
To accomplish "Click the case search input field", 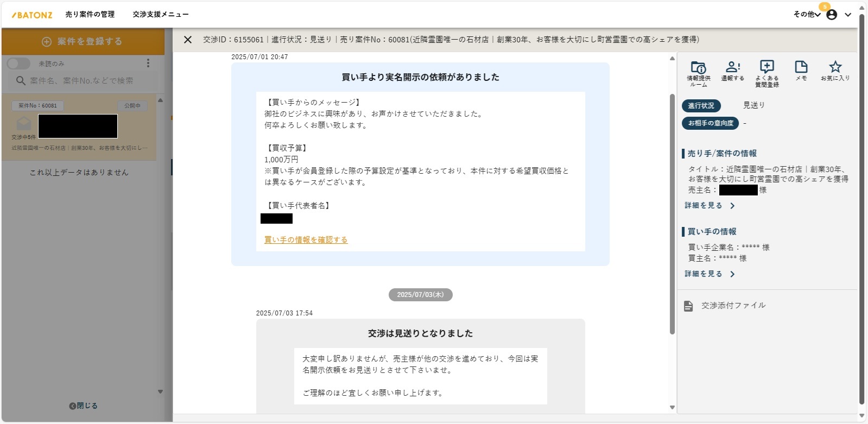I will 87,81.
